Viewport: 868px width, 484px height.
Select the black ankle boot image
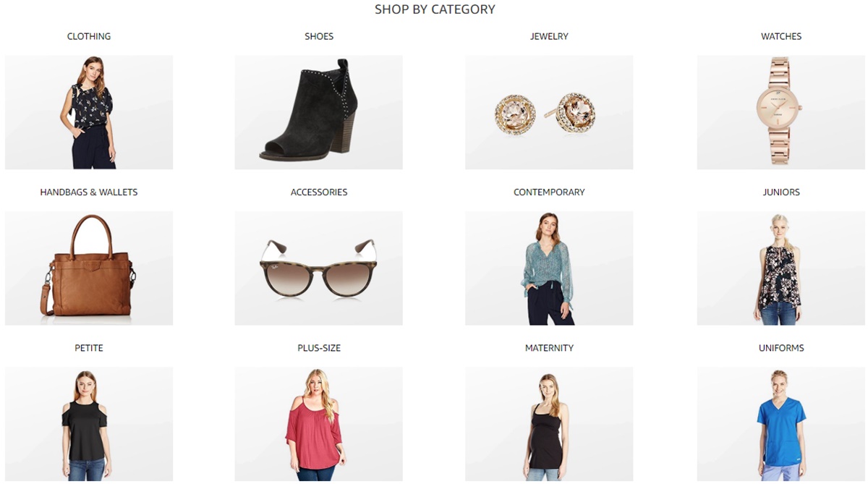pyautogui.click(x=319, y=112)
